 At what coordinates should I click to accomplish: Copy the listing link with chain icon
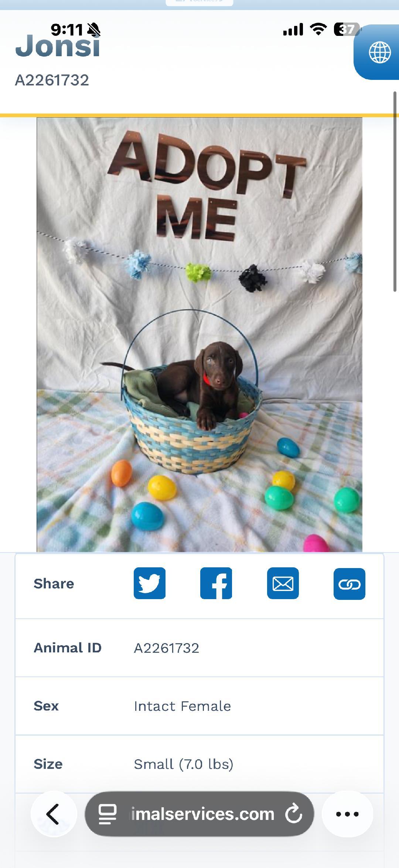349,584
